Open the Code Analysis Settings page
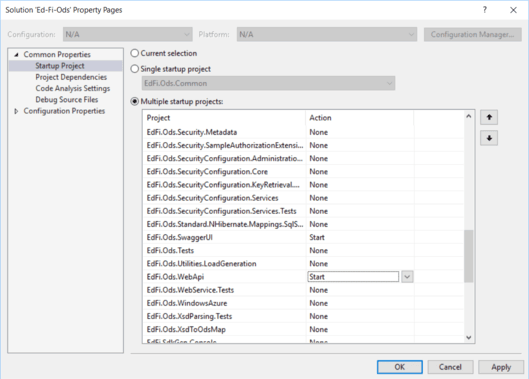Image resolution: width=529 pixels, height=379 pixels. coord(73,88)
